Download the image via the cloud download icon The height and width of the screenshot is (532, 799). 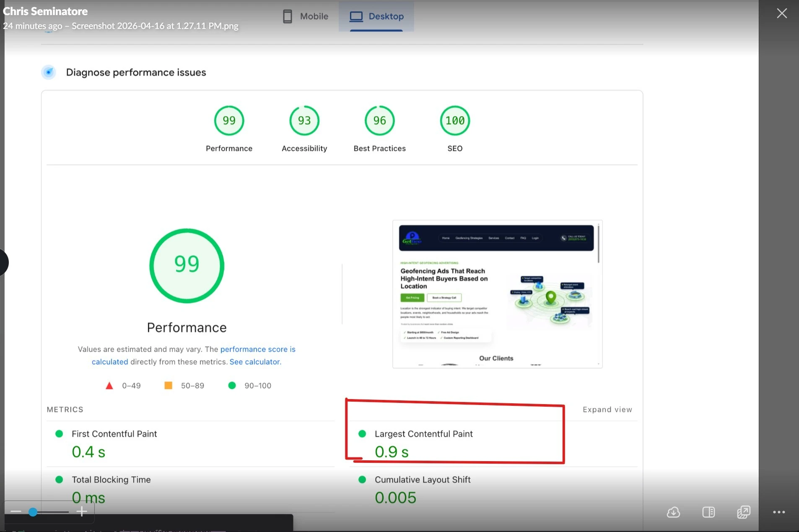point(673,512)
